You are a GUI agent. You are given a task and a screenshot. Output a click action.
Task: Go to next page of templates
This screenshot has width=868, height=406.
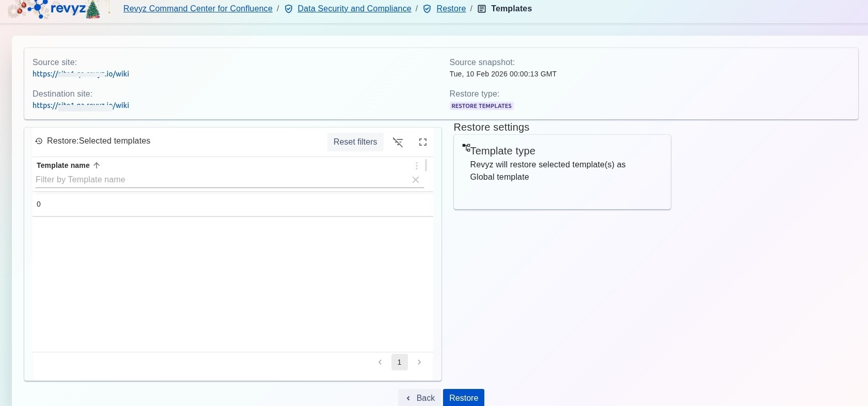point(419,362)
